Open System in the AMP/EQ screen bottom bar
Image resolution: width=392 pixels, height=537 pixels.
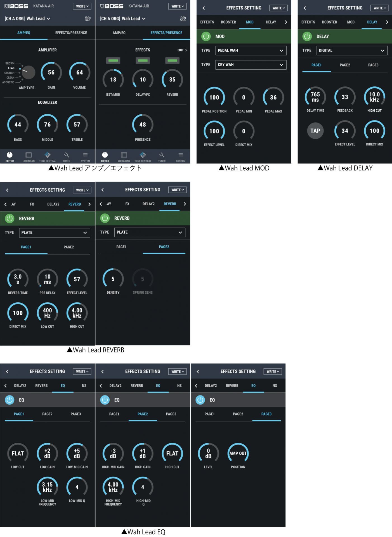click(x=85, y=157)
